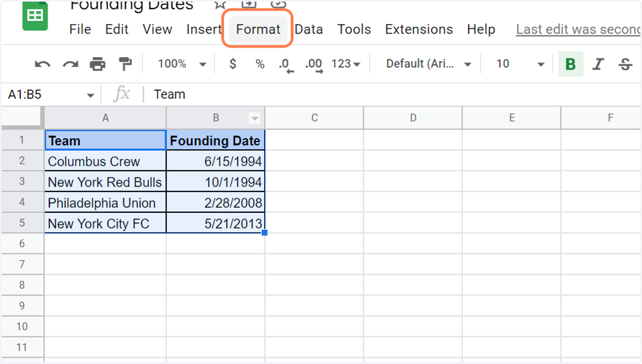This screenshot has width=642, height=364.
Task: Click the name box showing A1:B5
Action: click(x=43, y=95)
